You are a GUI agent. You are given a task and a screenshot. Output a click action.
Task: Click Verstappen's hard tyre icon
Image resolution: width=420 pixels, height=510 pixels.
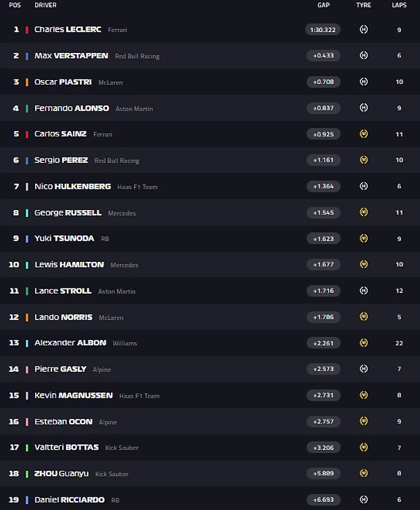click(x=364, y=56)
